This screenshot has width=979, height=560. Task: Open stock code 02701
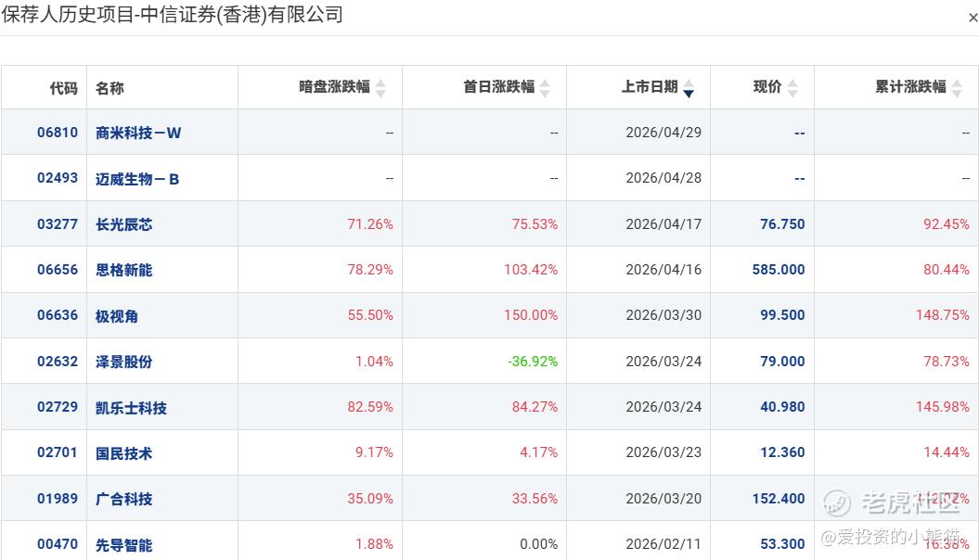point(58,452)
